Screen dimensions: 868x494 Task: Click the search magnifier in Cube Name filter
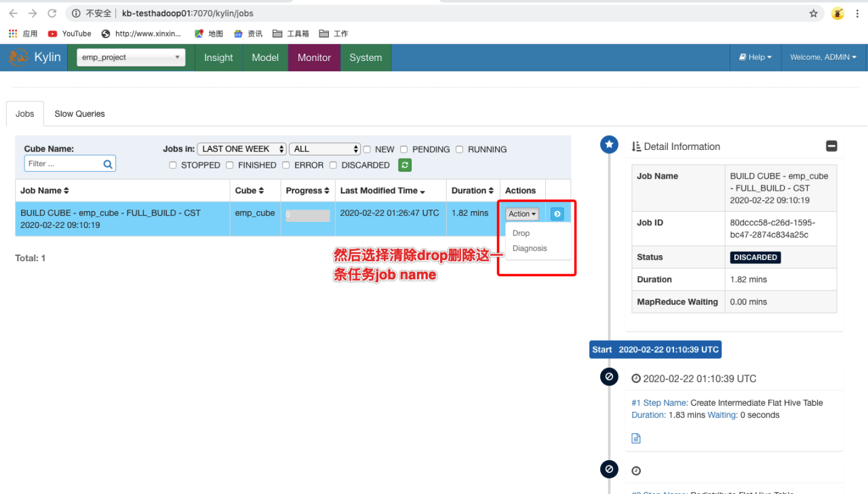click(108, 164)
